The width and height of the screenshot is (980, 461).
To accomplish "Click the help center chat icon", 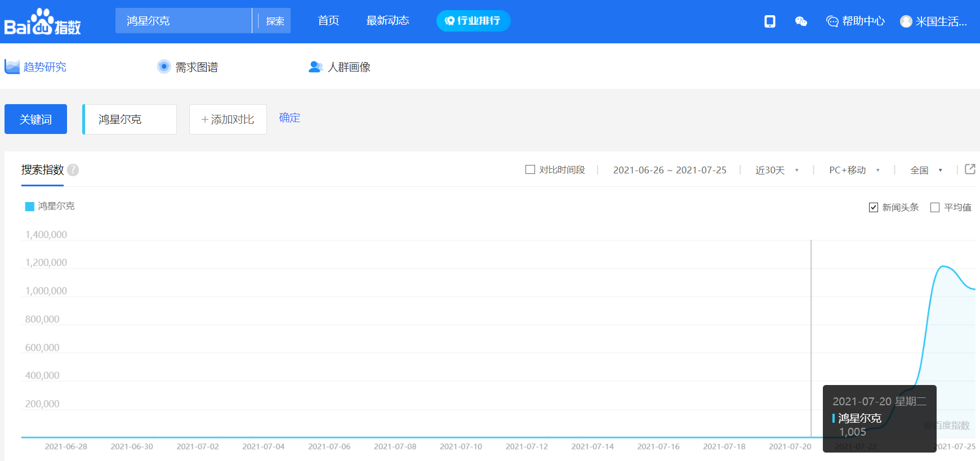I will point(832,21).
